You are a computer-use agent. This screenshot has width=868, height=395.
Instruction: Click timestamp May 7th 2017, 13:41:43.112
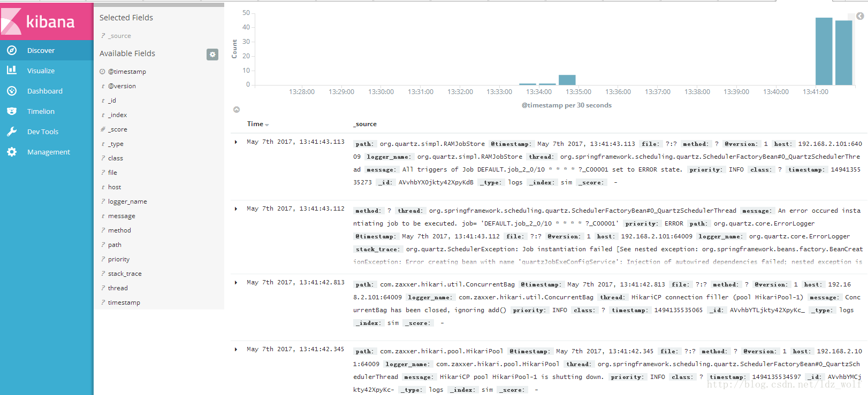295,209
